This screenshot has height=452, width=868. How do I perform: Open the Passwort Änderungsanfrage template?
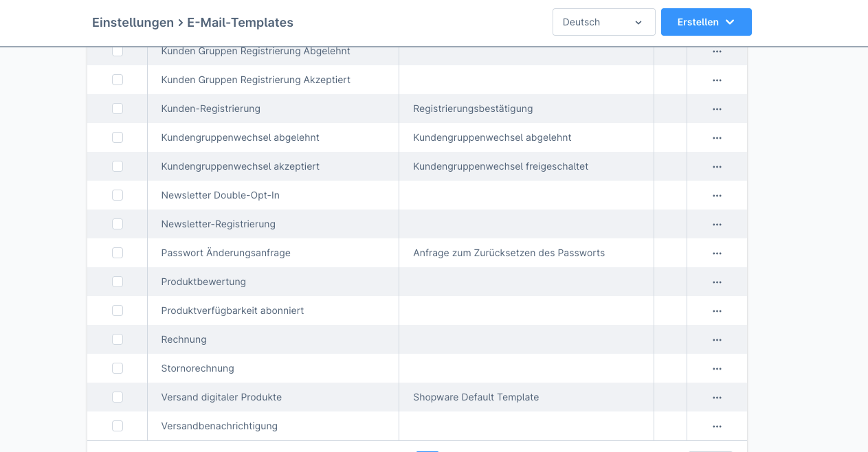[225, 253]
